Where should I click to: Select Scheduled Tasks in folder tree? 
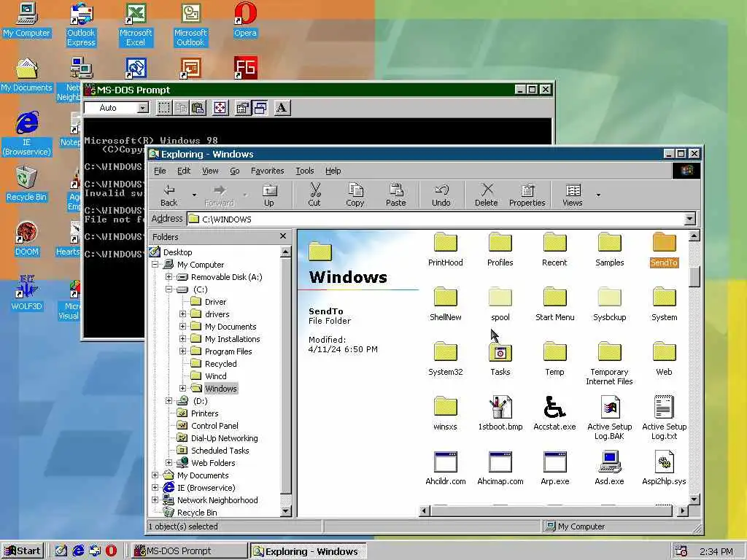(x=220, y=451)
